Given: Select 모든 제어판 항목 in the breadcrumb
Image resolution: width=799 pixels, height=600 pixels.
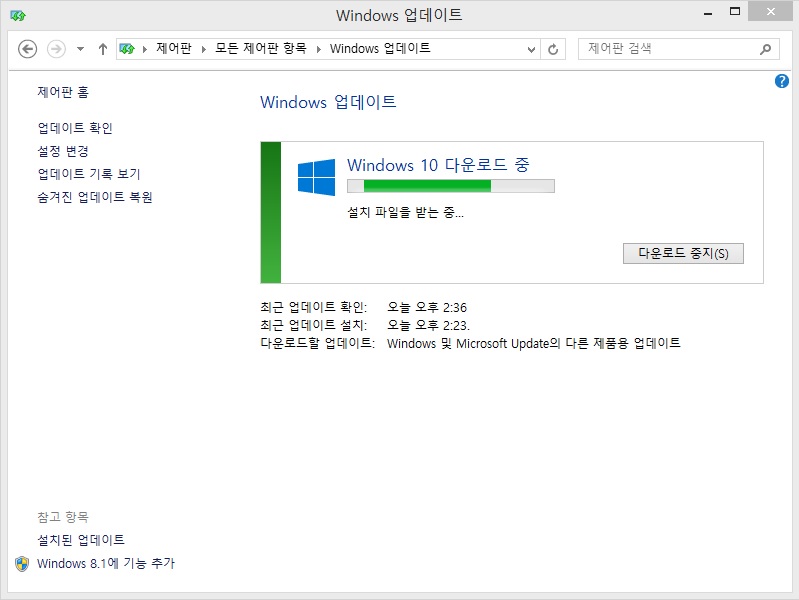Looking at the screenshot, I should (x=260, y=49).
